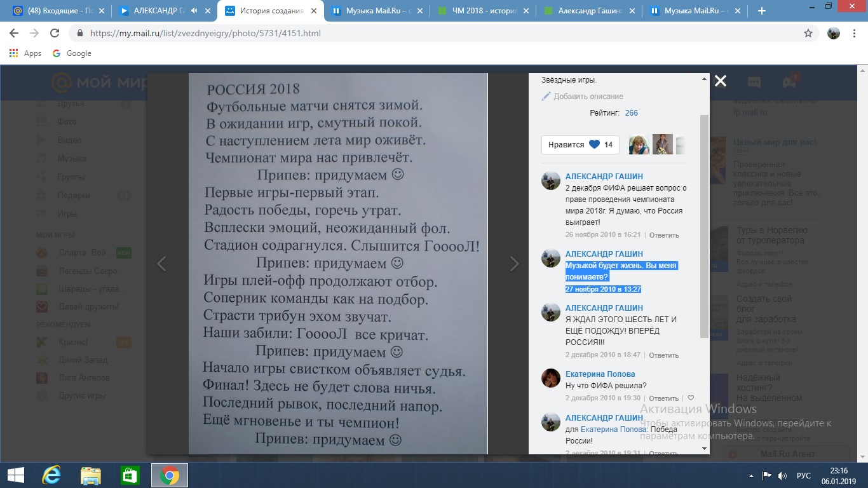Open the Google bookmark
This screenshot has width=868, height=488.
72,53
